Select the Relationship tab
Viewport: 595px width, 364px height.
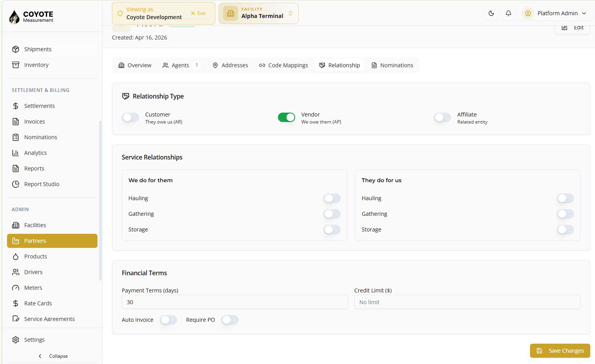pos(339,65)
